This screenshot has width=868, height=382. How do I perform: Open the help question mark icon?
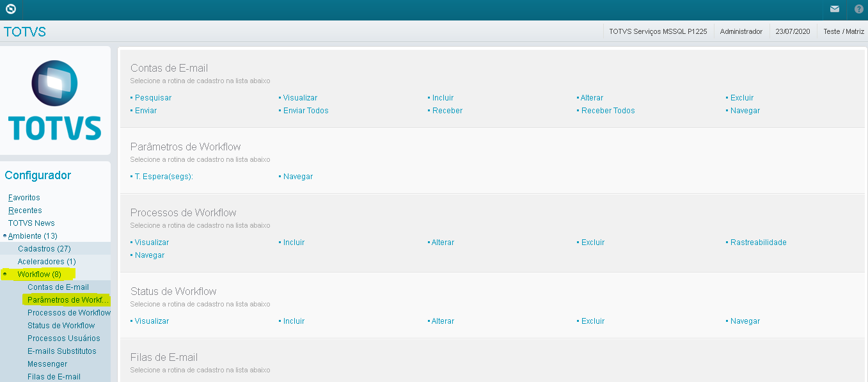tap(858, 9)
